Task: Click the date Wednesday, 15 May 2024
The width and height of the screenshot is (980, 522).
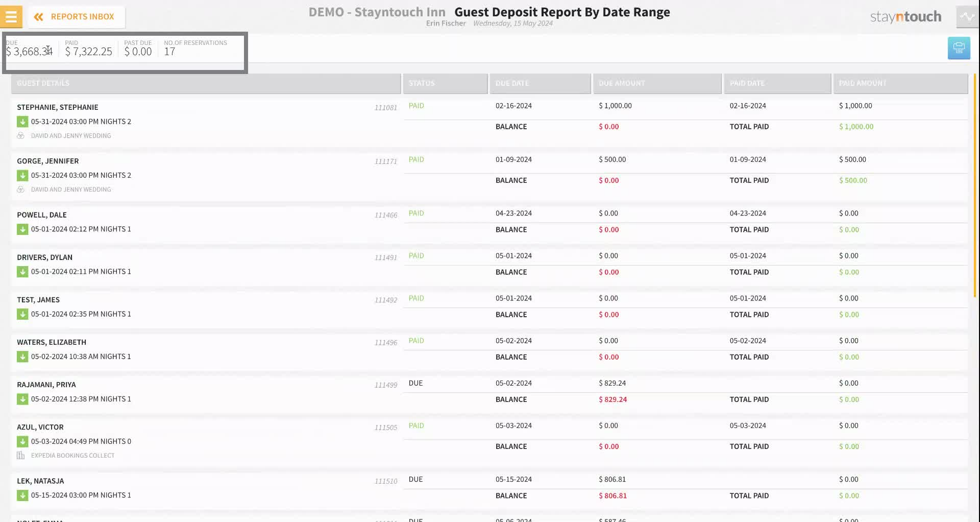Action: click(513, 23)
